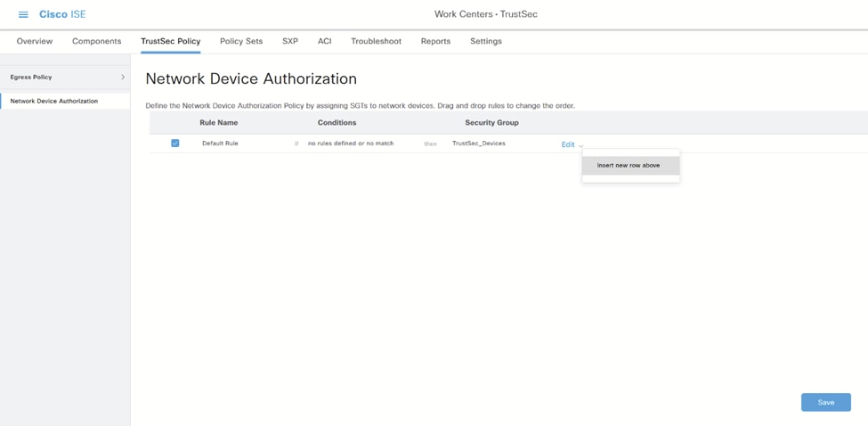Choose 'Insert new row above' menu option
Image resolution: width=868 pixels, height=426 pixels.
[630, 166]
